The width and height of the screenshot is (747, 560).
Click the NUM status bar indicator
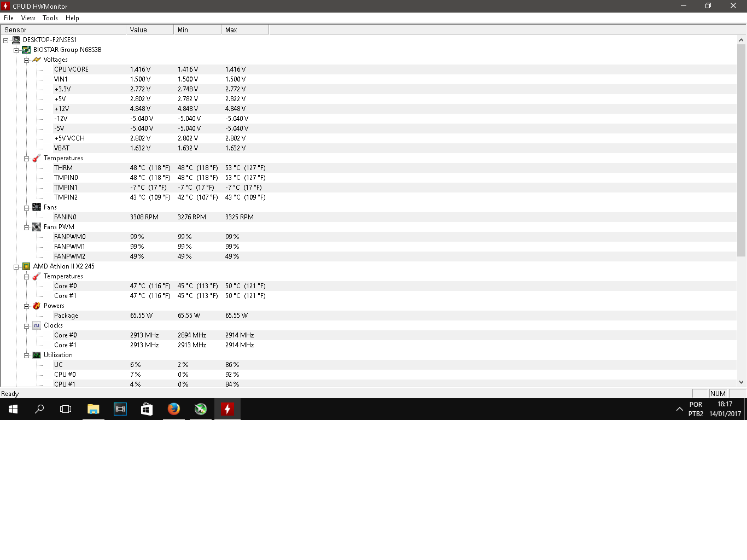coord(718,393)
